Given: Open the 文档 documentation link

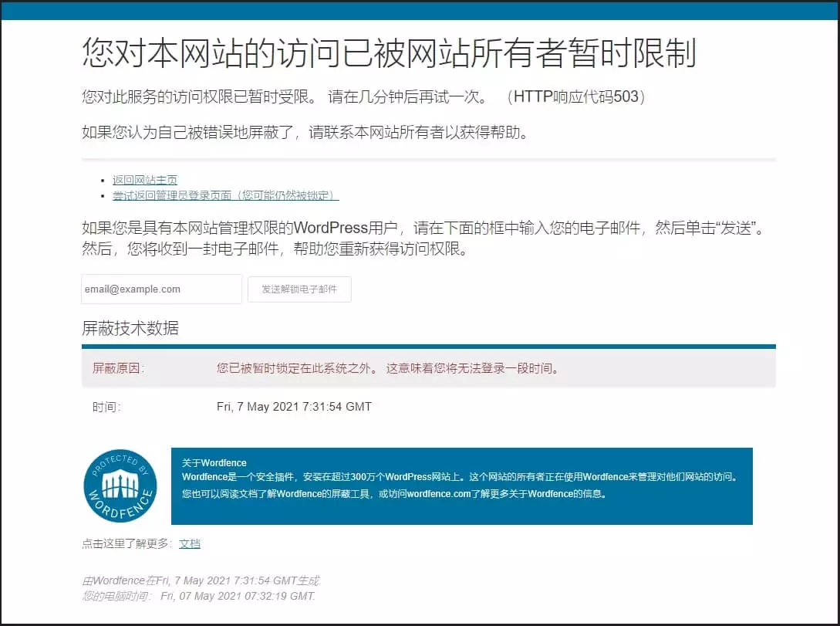Looking at the screenshot, I should click(x=190, y=543).
